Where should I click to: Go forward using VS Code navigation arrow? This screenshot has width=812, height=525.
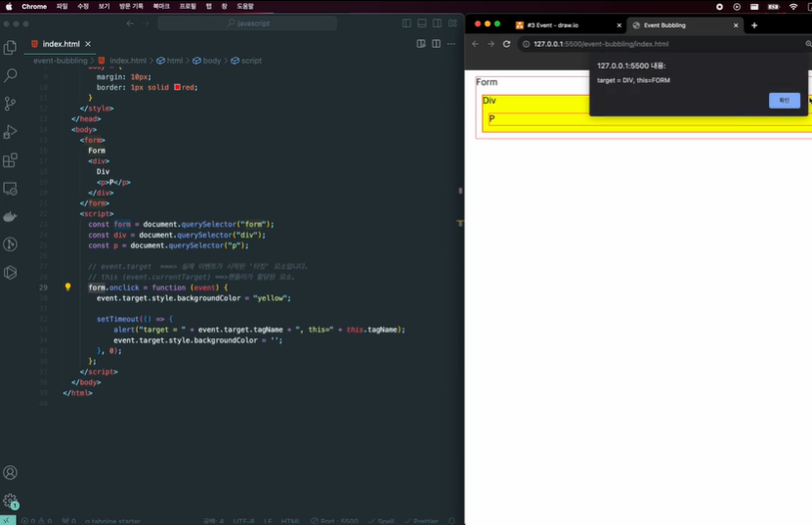tap(146, 23)
